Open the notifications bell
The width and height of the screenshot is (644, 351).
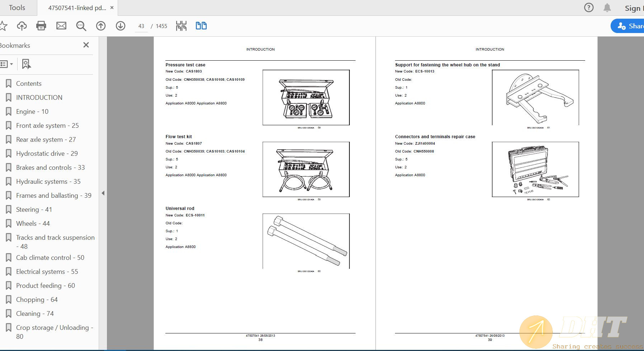tap(608, 8)
